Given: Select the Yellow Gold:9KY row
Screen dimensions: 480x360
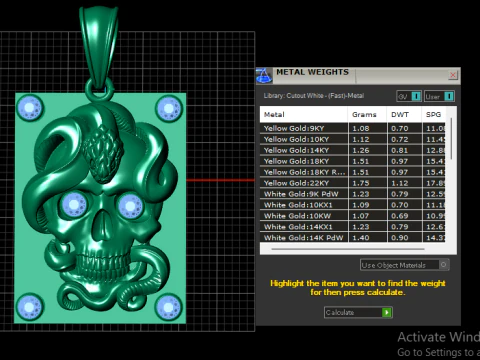Looking at the screenshot, I should [353, 128].
